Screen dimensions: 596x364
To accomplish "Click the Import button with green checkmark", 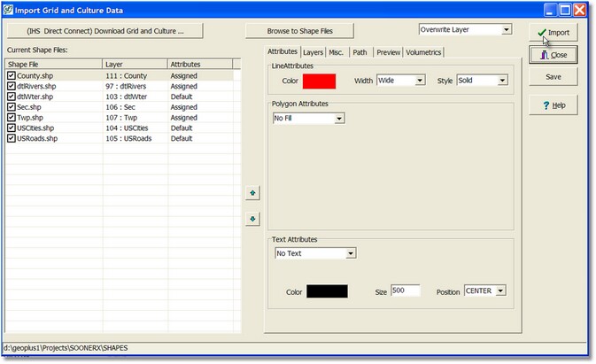I will coord(553,33).
